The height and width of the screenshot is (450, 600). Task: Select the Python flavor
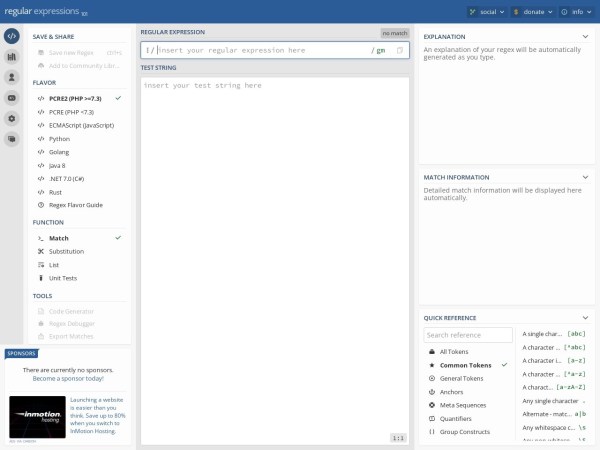tap(60, 139)
